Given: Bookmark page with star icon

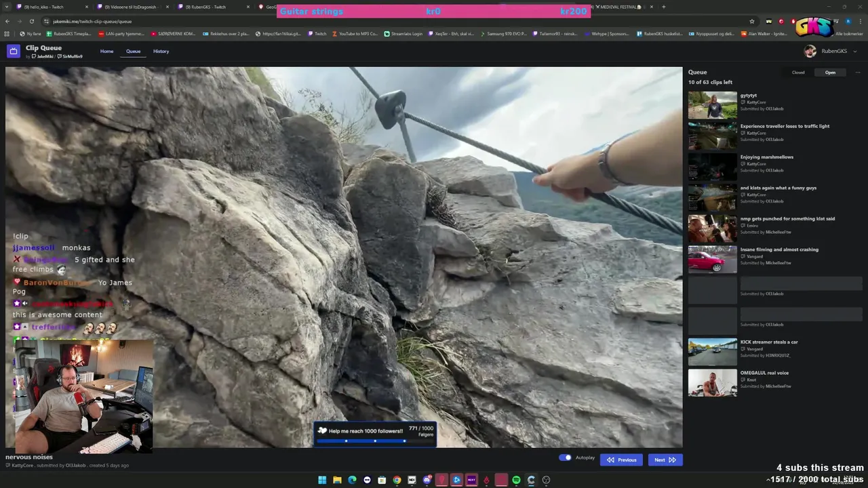Looking at the screenshot, I should [x=752, y=21].
